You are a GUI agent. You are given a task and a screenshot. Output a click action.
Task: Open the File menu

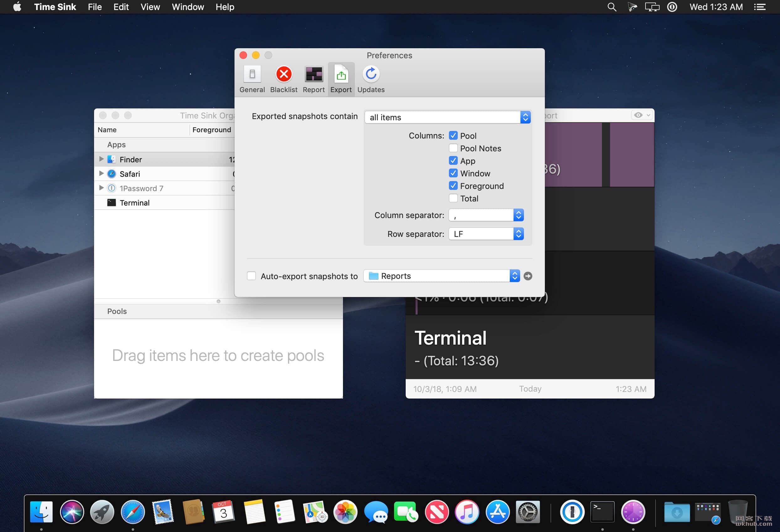click(x=95, y=7)
